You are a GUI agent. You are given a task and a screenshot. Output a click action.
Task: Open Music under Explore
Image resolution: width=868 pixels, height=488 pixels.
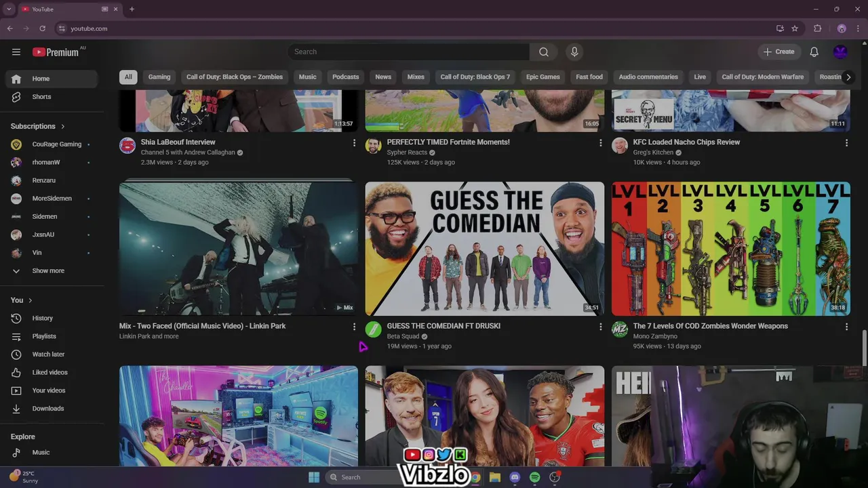tap(52, 452)
